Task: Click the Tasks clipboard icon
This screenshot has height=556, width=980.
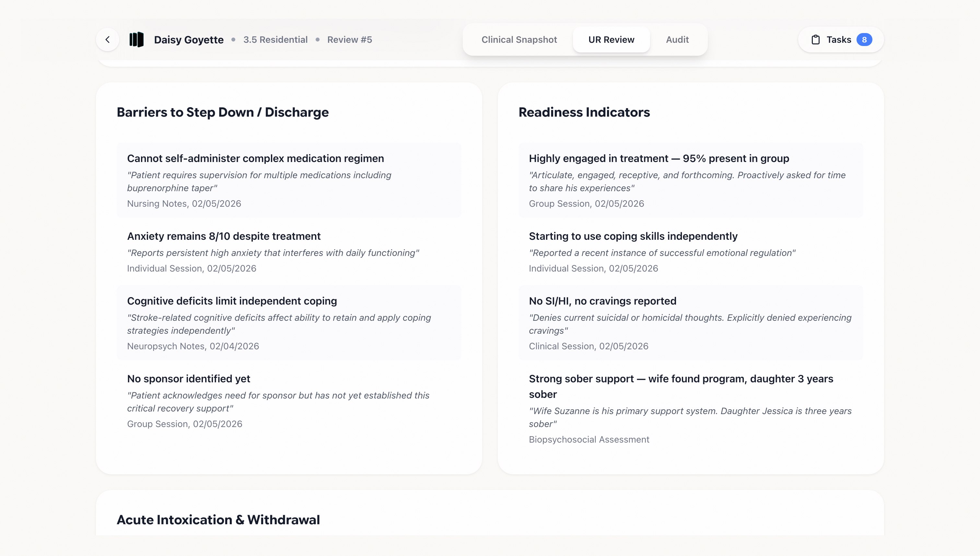Action: [815, 40]
